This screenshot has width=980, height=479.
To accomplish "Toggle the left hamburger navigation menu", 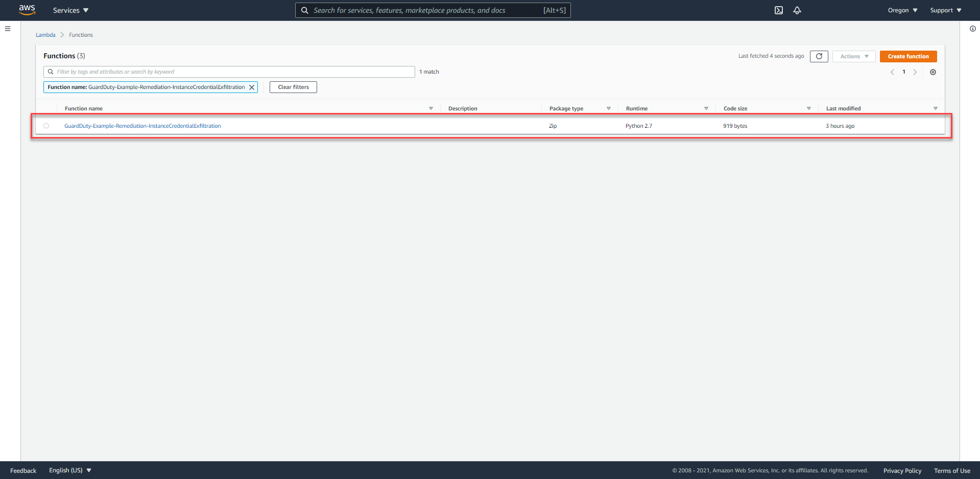I will (x=8, y=29).
